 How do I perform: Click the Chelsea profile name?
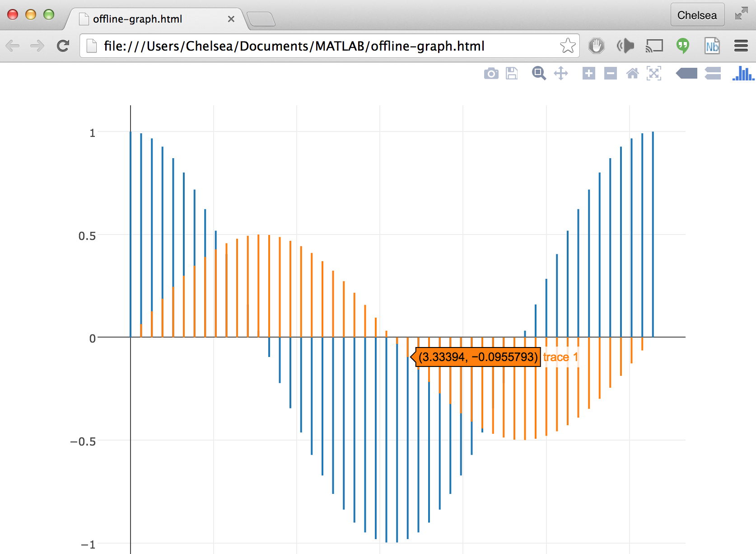(x=697, y=15)
